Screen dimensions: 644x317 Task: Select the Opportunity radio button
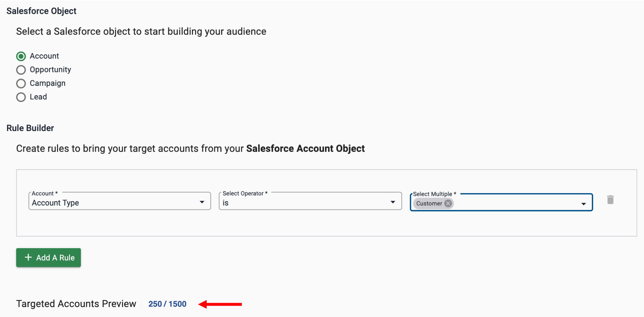[x=21, y=70]
